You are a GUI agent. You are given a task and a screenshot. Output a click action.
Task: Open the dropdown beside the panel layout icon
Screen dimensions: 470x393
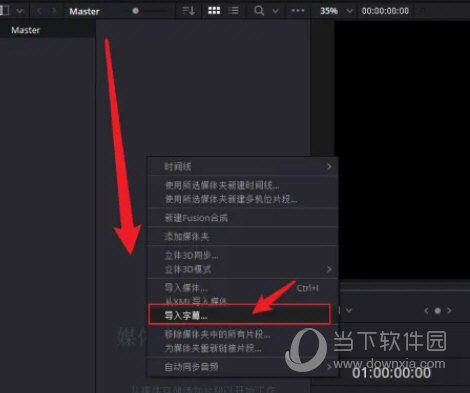coord(20,11)
